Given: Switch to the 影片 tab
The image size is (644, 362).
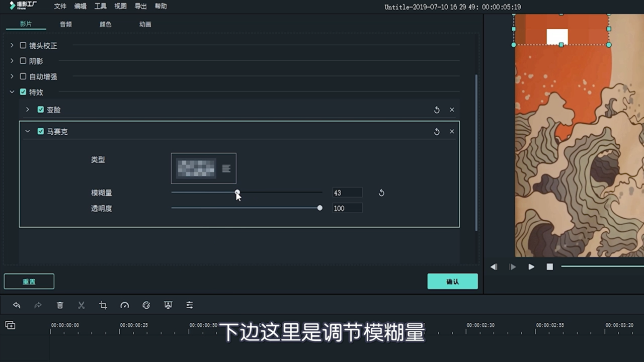Looking at the screenshot, I should tap(26, 24).
